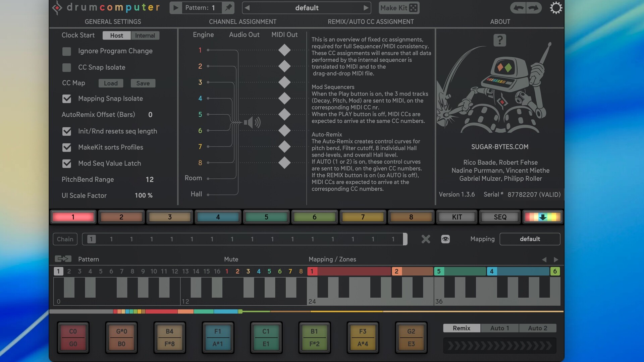Click the remix chevron slider strip
Viewport: 644px width, 362px height.
(500, 346)
